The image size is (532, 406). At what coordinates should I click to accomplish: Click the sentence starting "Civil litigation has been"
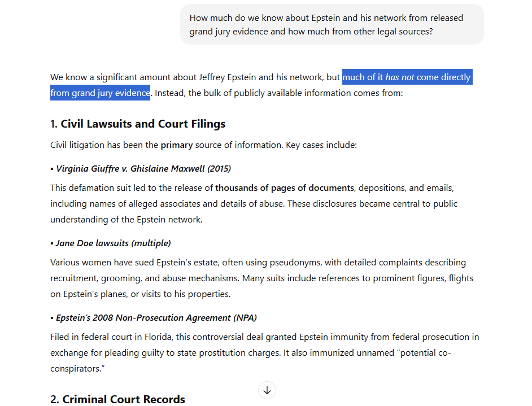[x=203, y=145]
